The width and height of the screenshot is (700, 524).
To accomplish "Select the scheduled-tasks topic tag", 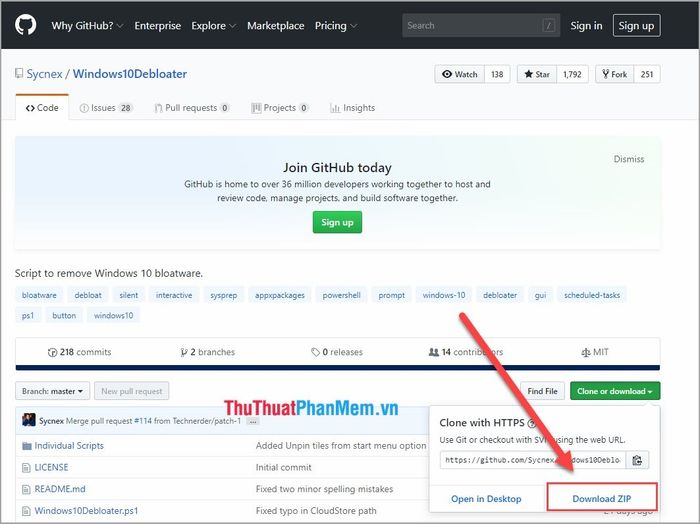I will click(592, 295).
